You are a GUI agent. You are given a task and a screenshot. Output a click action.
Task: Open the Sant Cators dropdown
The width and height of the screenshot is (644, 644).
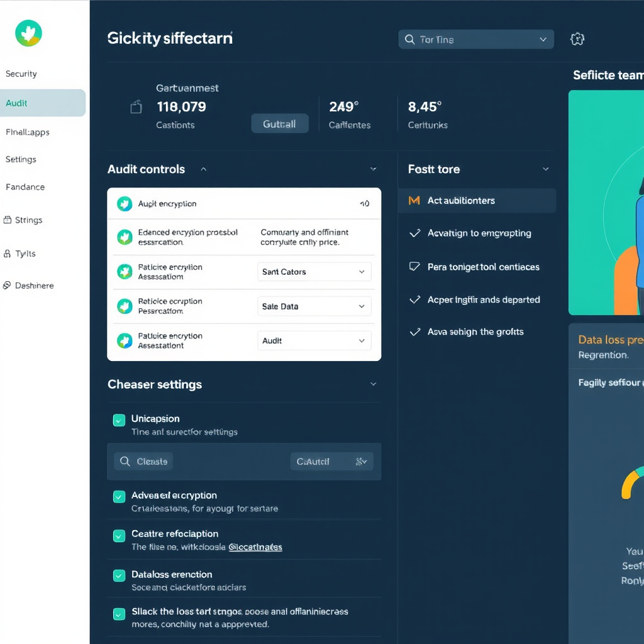(314, 272)
